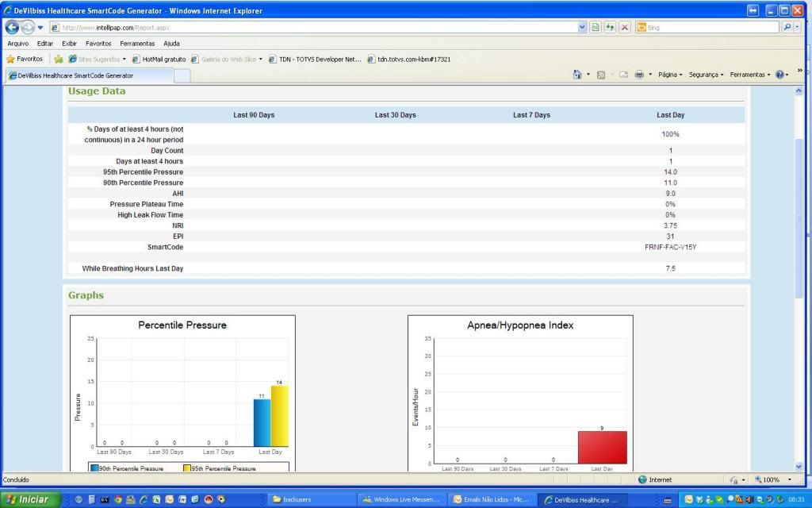Click the blue bar labeled 11 in chart
This screenshot has width=812, height=508.
262,423
